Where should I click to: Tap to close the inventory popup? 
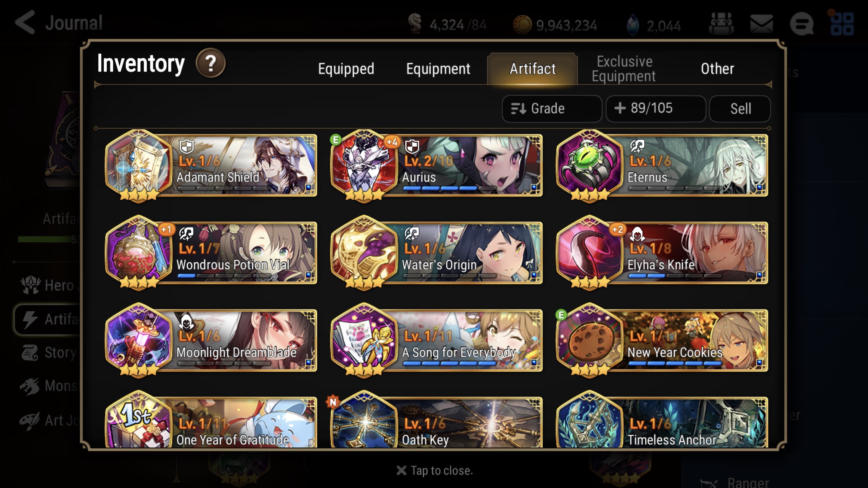[434, 470]
